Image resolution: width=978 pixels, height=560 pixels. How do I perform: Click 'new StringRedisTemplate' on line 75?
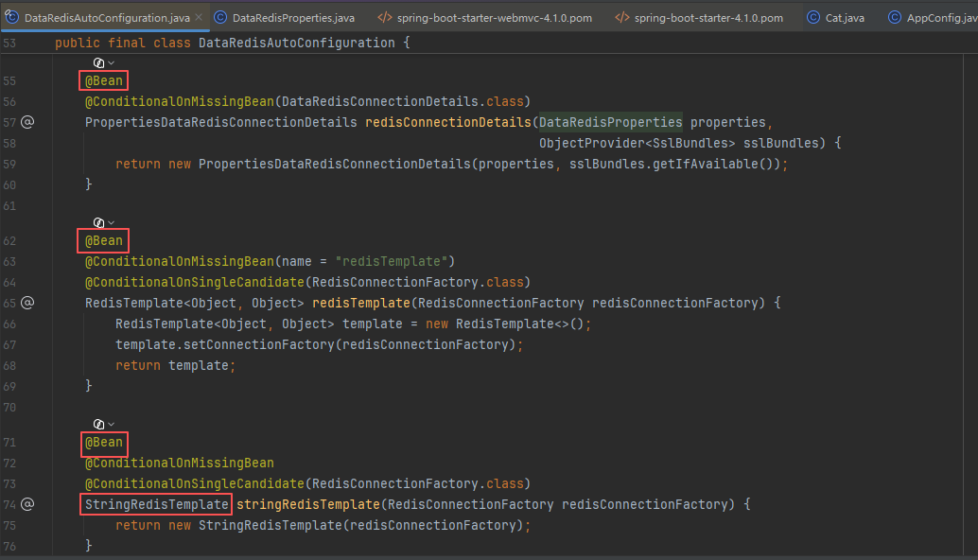pos(255,526)
